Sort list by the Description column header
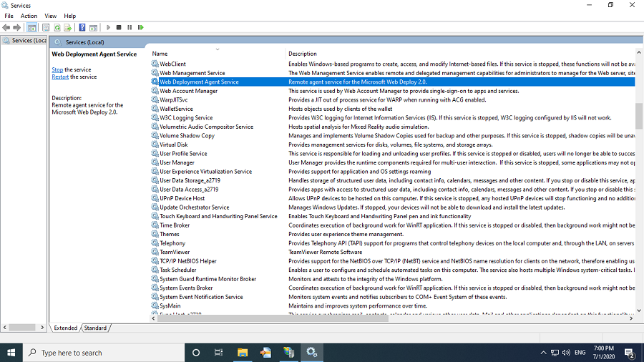 point(460,54)
